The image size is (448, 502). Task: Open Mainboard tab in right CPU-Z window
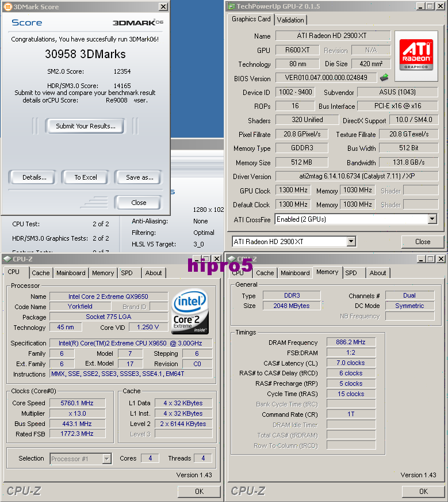(x=295, y=273)
